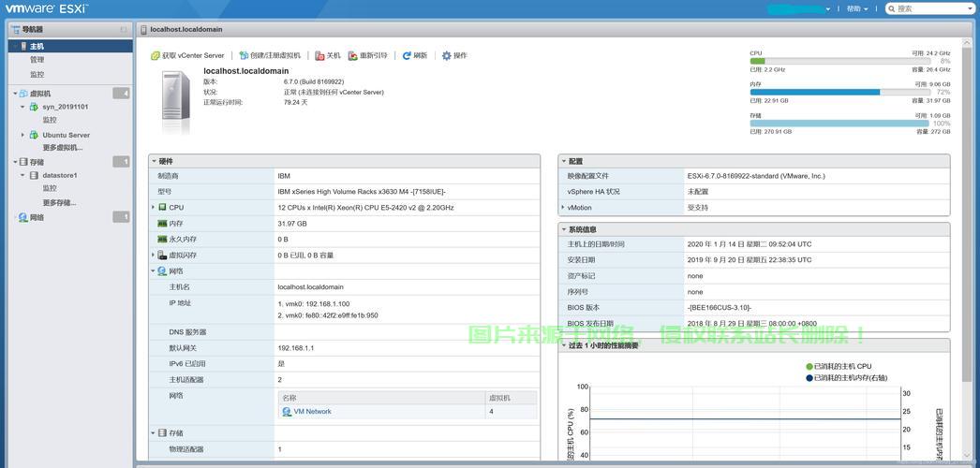Select datastore1 in navigator
This screenshot has height=468, width=980.
[x=59, y=175]
